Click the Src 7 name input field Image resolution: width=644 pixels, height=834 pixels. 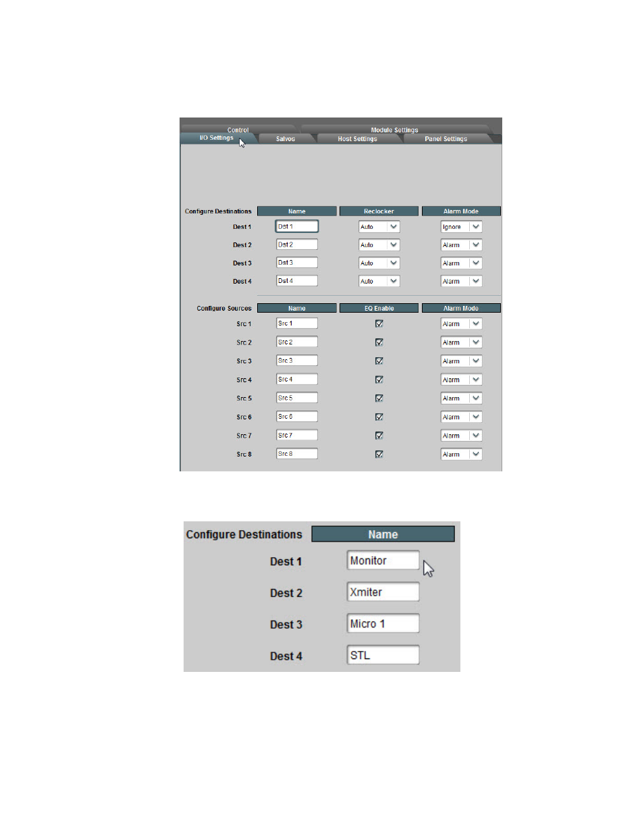[x=297, y=436]
